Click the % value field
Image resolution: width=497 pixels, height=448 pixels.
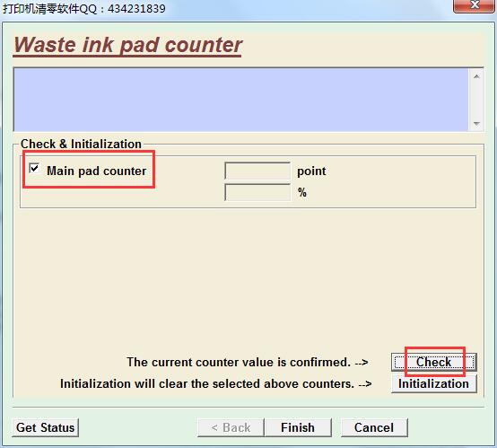pyautogui.click(x=257, y=192)
